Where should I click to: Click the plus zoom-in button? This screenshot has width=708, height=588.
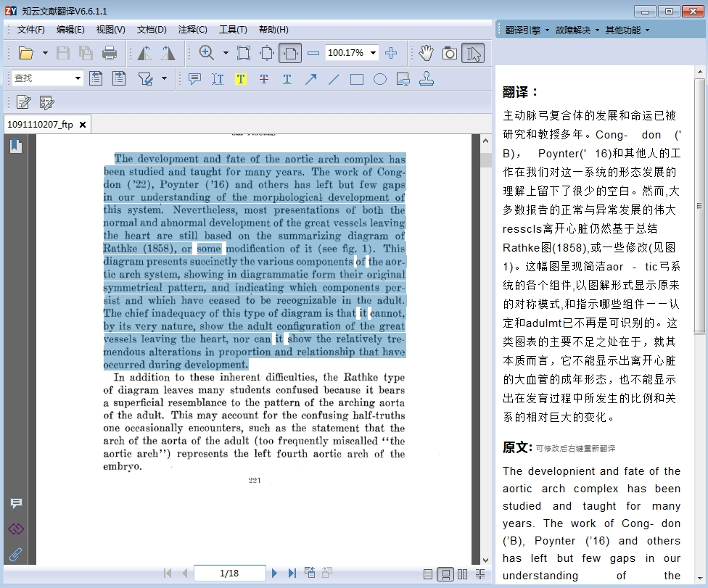click(x=391, y=53)
